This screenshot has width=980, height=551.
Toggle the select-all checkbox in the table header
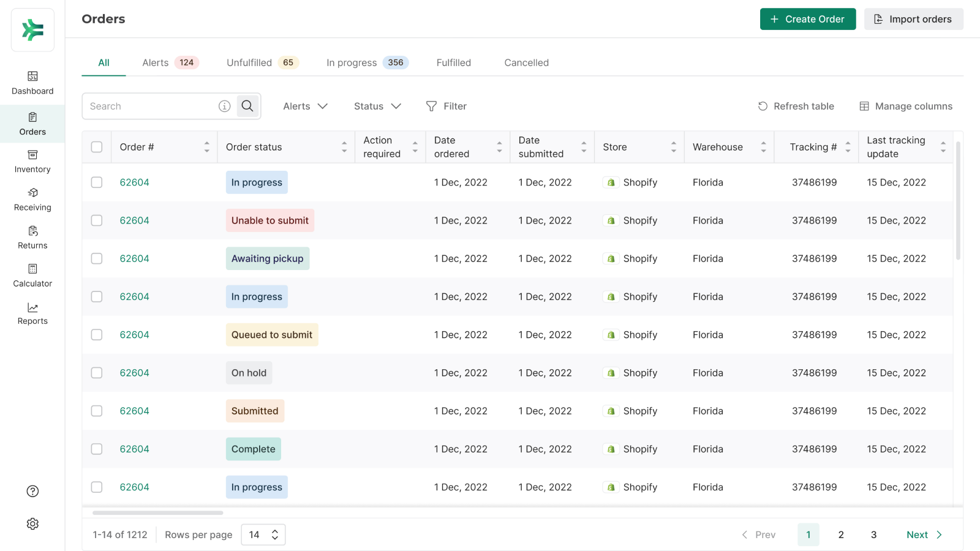click(x=97, y=147)
